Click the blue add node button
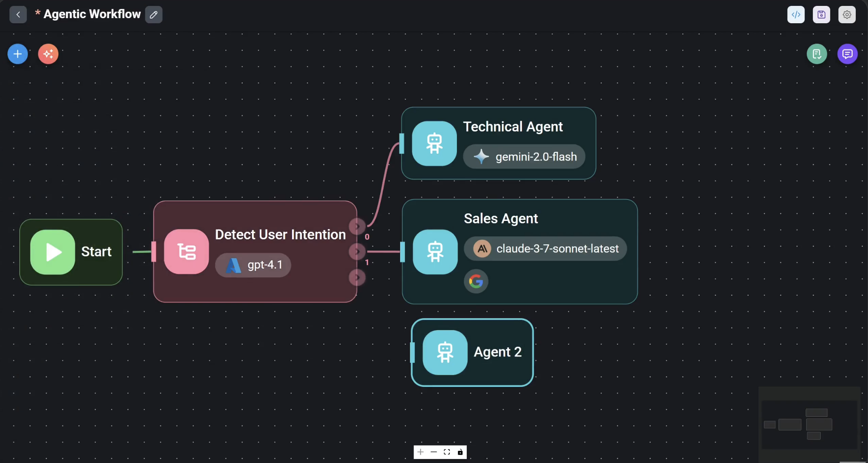Screen dimensions: 868x463 click(x=17, y=54)
